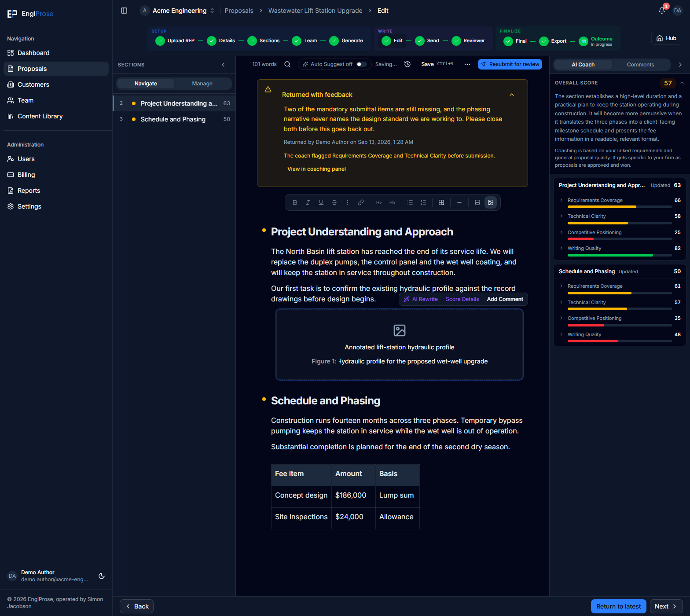
Task: Insert a link with the link icon
Action: (x=361, y=202)
